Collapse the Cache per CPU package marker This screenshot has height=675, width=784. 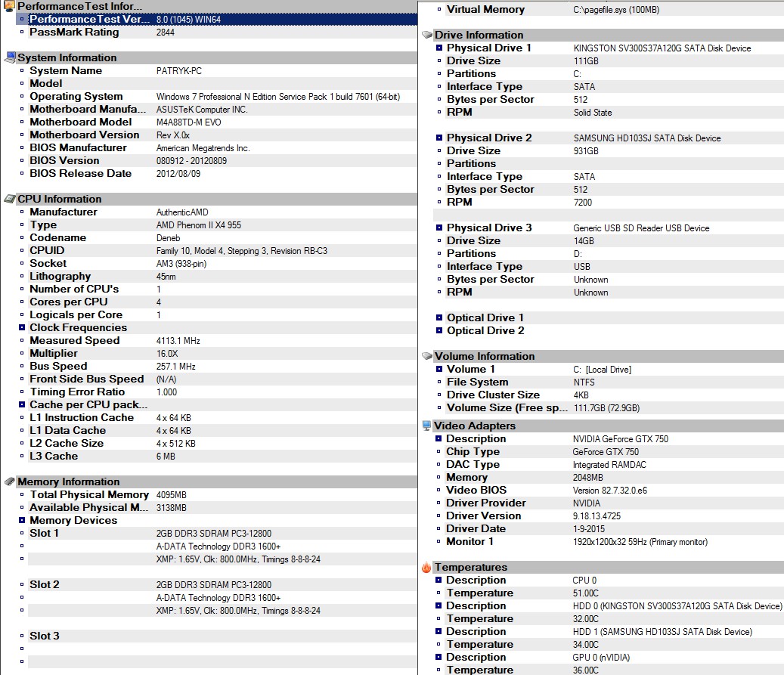click(22, 404)
